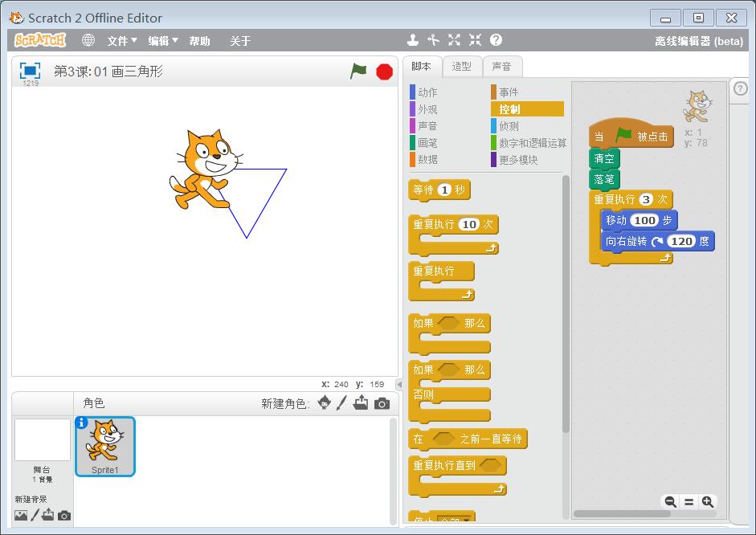Click the 10 field in palette 重复执行 block
The image size is (756, 535).
pyautogui.click(x=469, y=225)
